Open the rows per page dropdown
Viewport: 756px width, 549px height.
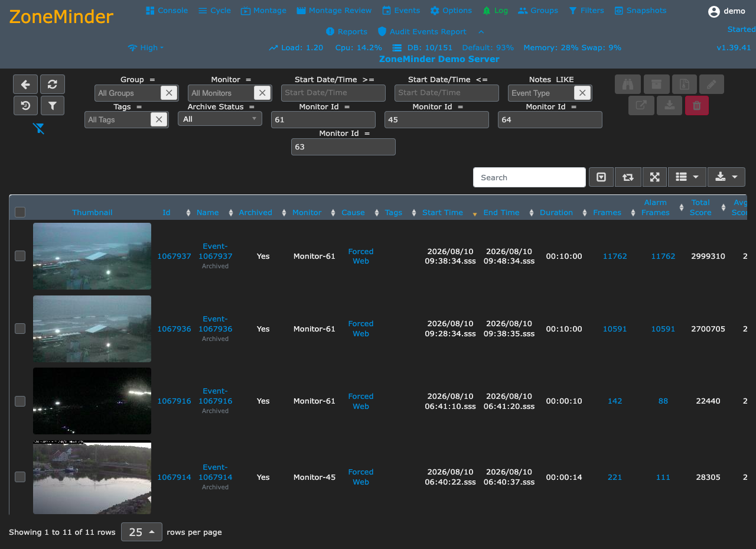[x=142, y=532]
